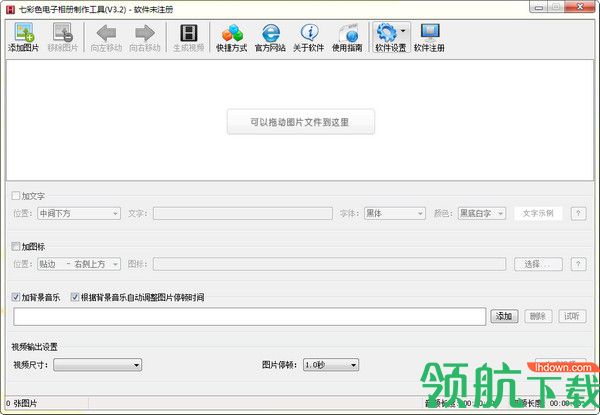Viewport: 600px width, 415px height.
Task: Expand the 软件设置 dropdown arrow
Action: pos(403,31)
